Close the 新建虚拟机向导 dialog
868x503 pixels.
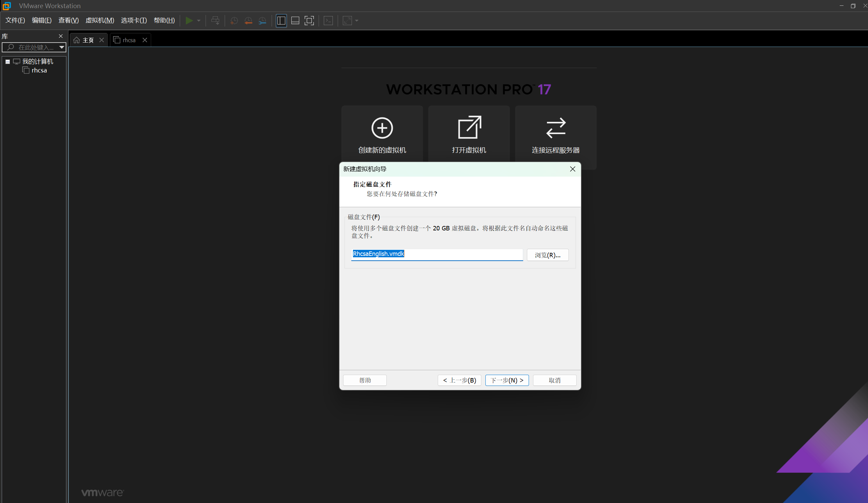point(573,169)
